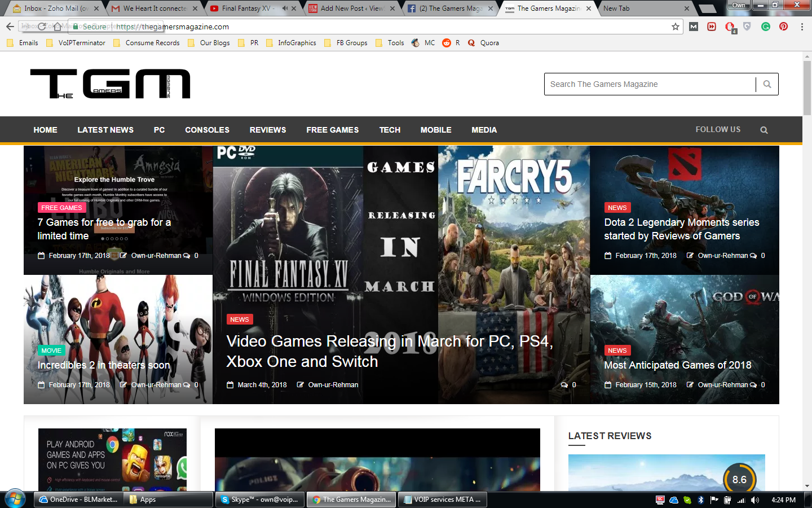Close the Add New Post tab
The image size is (812, 508).
[x=392, y=8]
